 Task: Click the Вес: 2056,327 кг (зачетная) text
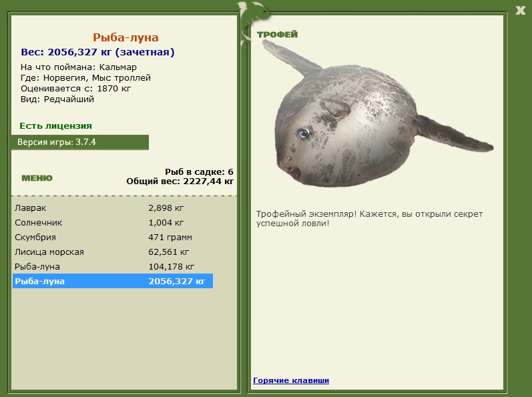point(97,52)
